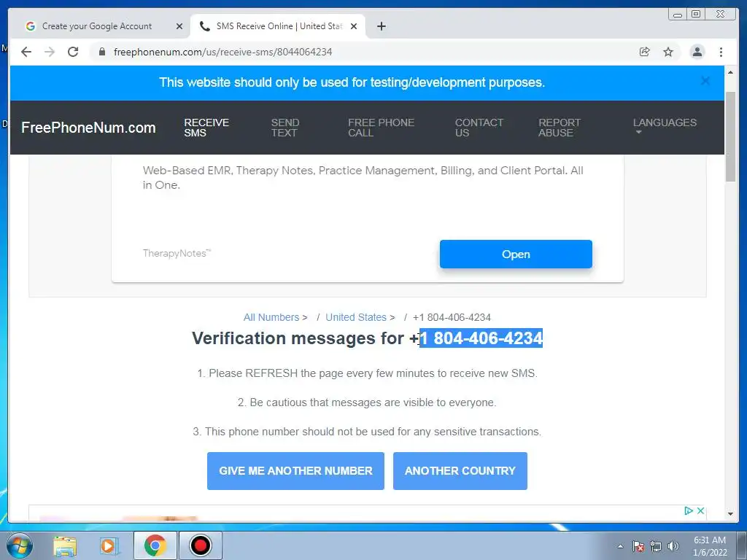Reload the page with the refresh icon
This screenshot has height=560, width=747.
(73, 52)
